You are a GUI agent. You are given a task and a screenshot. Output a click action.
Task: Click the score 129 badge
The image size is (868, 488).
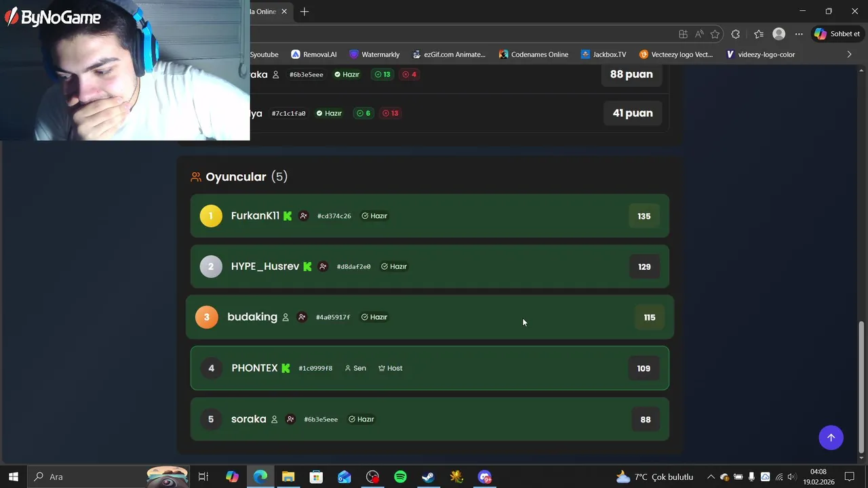coord(644,267)
